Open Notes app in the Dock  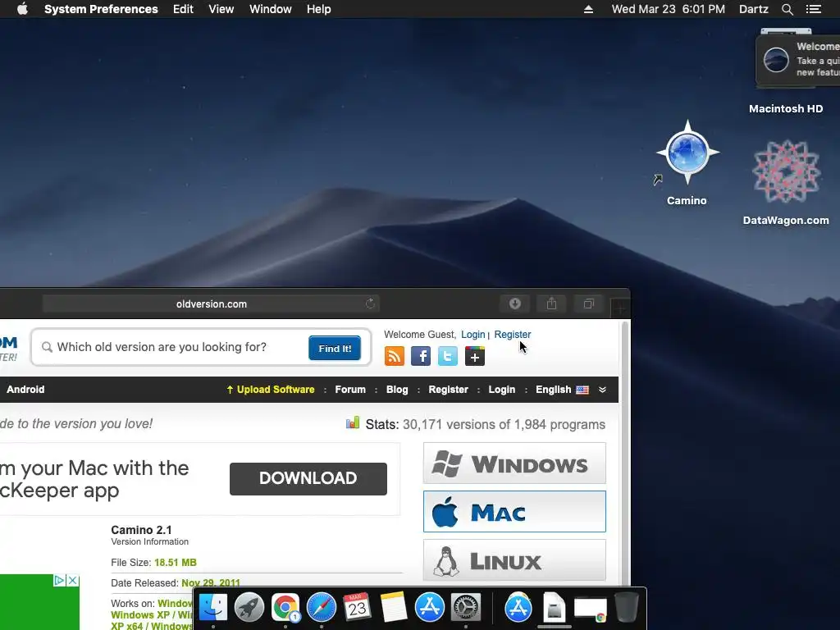393,608
